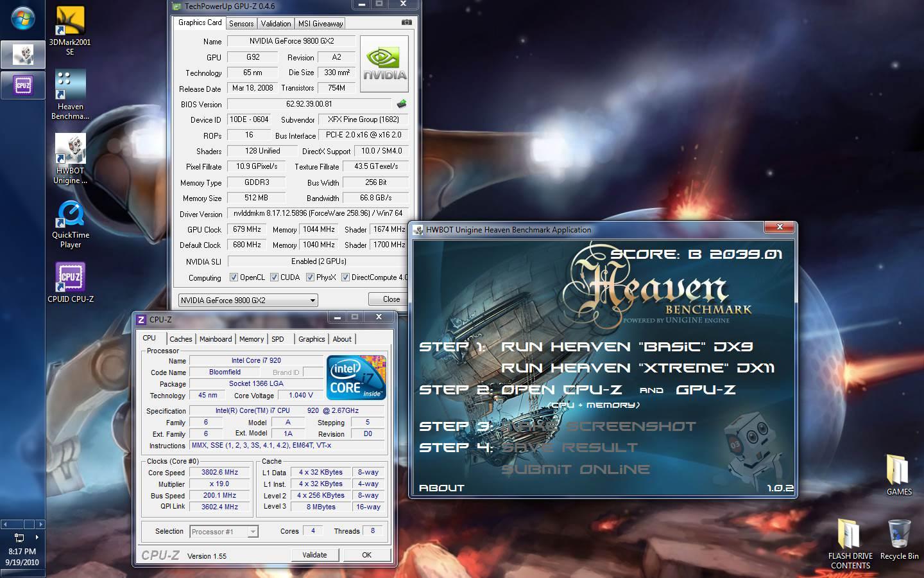This screenshot has width=924, height=578.
Task: Click the BIOS save chip icon in GPU-Z
Action: pyautogui.click(x=402, y=103)
